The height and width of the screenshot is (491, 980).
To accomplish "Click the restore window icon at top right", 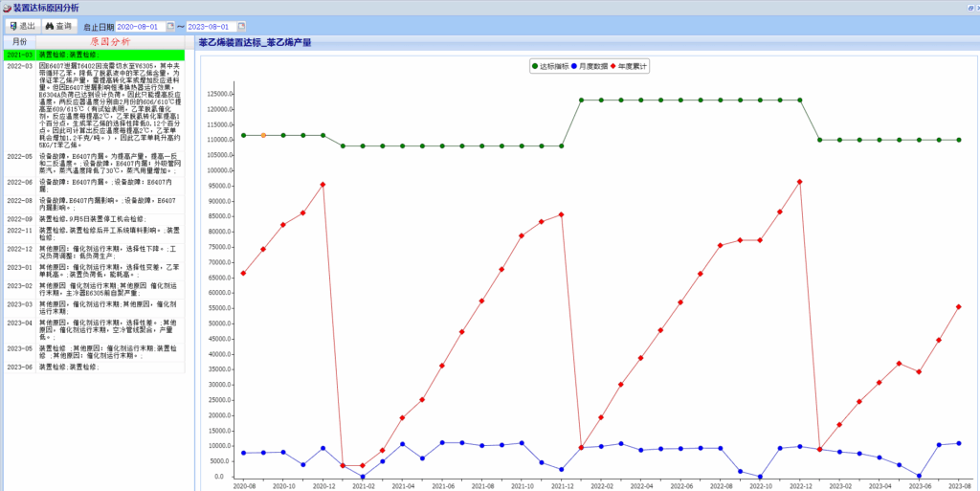I will click(x=964, y=8).
